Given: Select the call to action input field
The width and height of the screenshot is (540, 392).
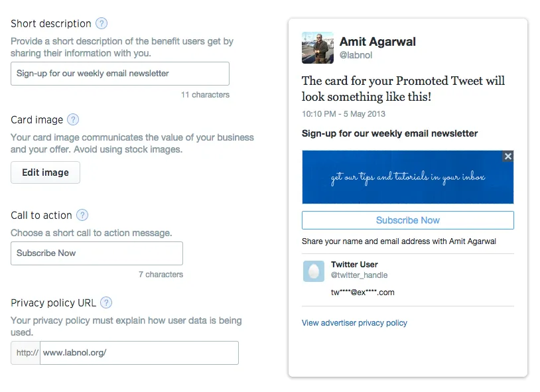Looking at the screenshot, I should tap(96, 253).
